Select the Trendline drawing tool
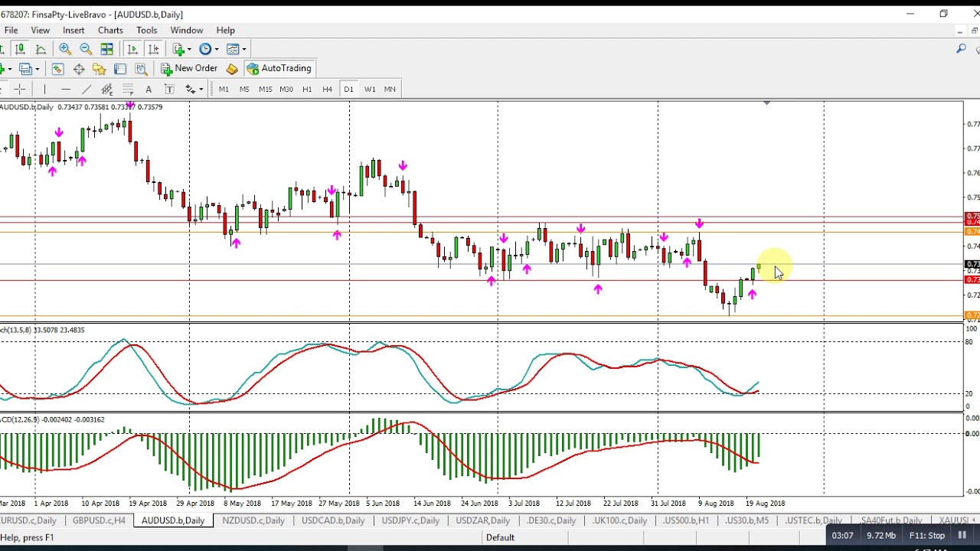 point(87,90)
